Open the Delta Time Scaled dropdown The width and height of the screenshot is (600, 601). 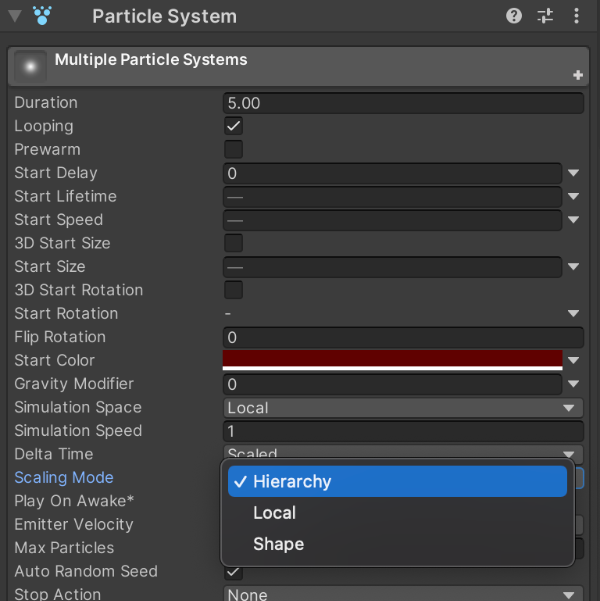point(403,452)
